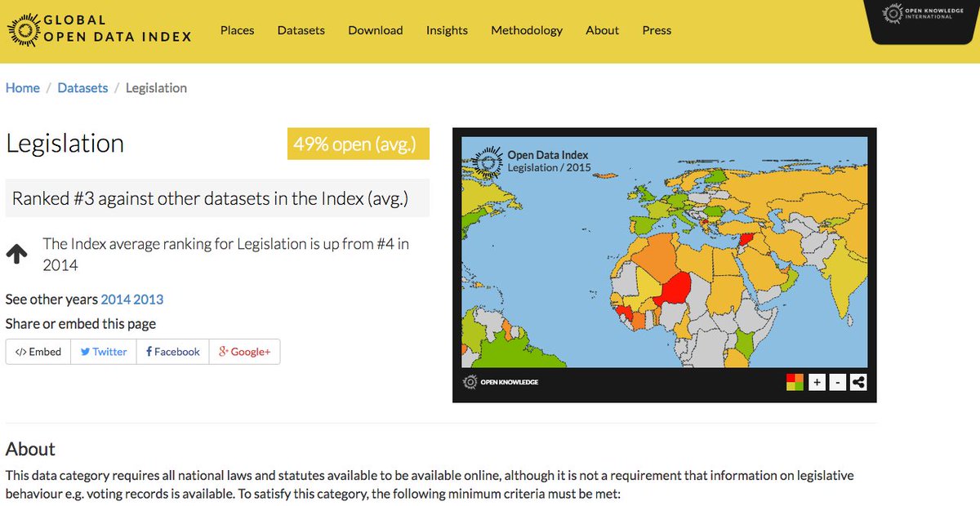The image size is (980, 506).
Task: Open the About nav link
Action: (602, 30)
